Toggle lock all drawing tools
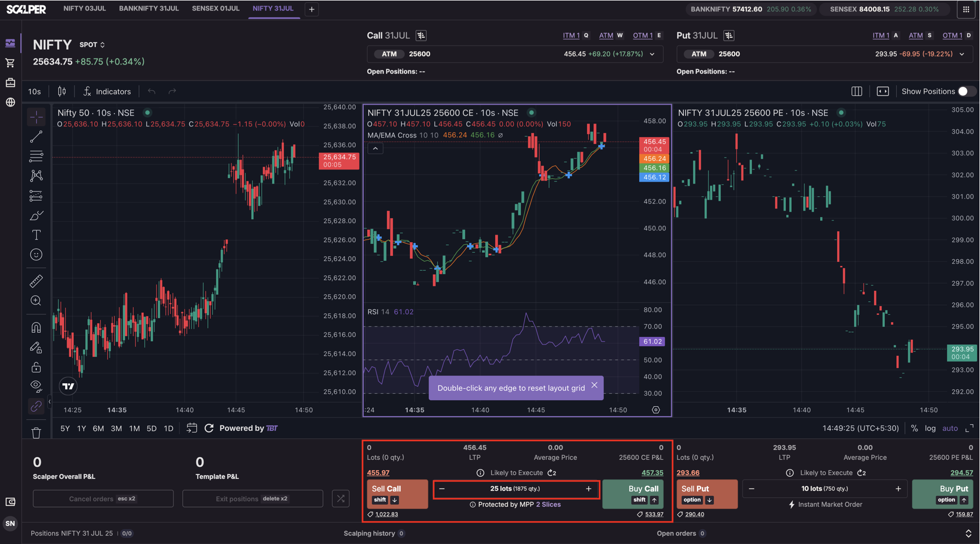The height and width of the screenshot is (544, 980). click(36, 367)
